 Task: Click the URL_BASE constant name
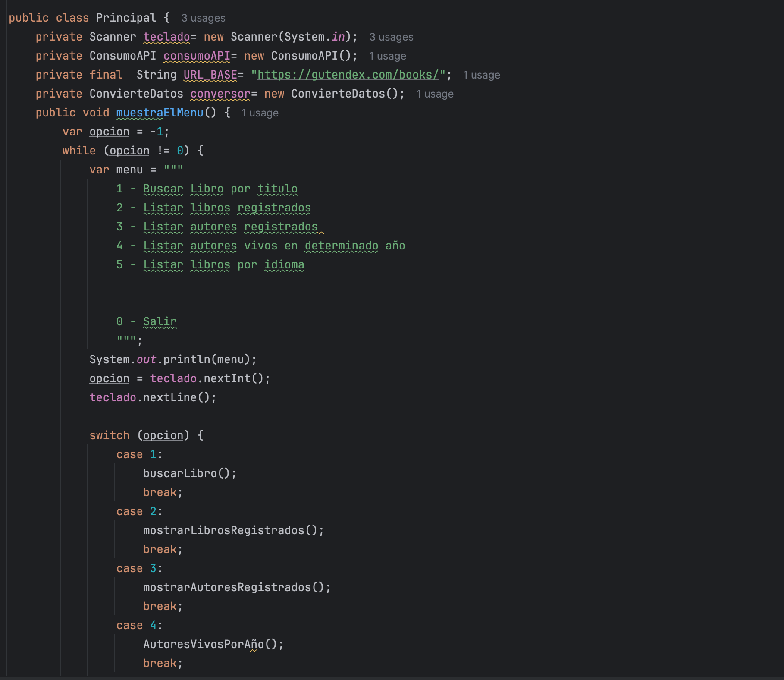pos(210,75)
